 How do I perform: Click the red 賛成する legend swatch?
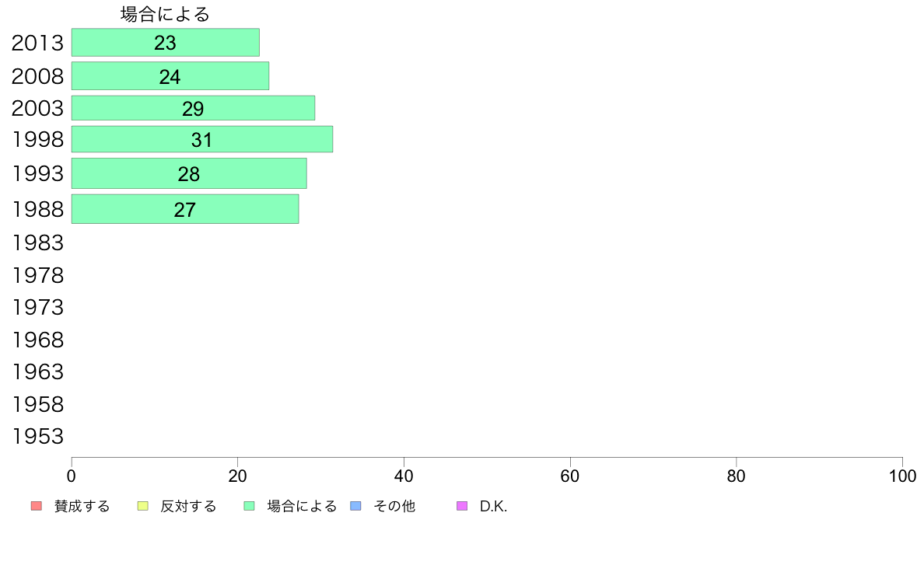tap(37, 506)
